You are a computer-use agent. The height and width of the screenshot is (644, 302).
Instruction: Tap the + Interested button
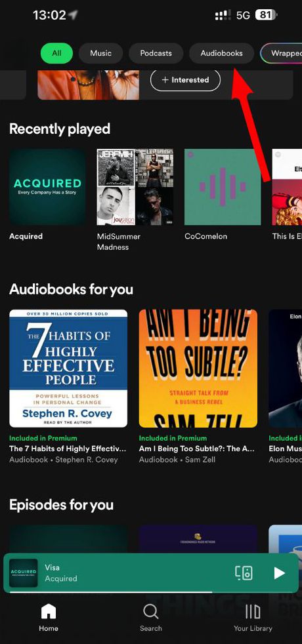click(x=185, y=79)
